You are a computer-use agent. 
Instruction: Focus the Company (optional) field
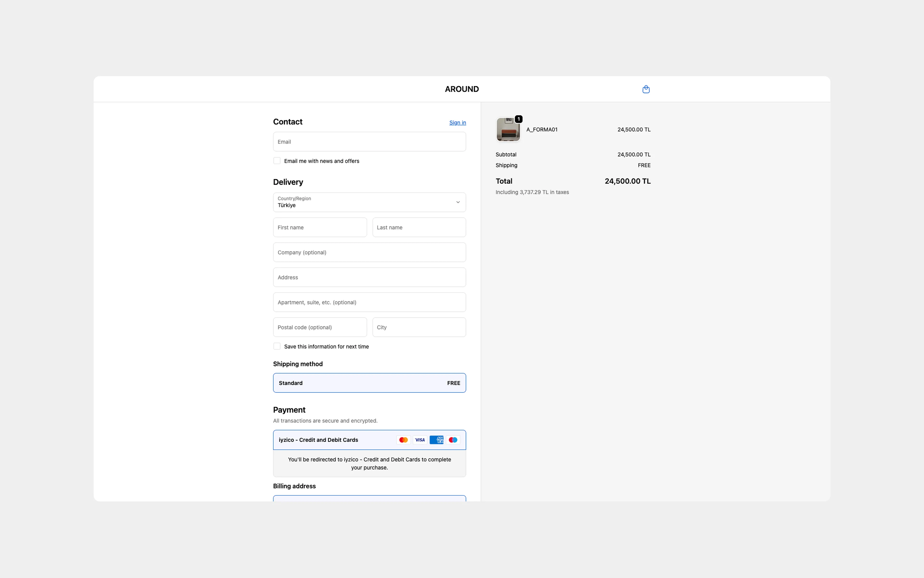[369, 252]
